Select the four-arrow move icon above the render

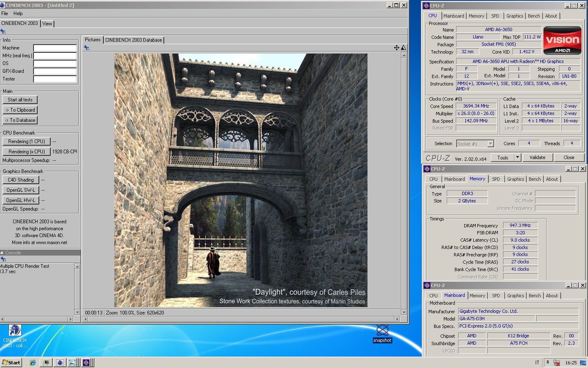tap(396, 48)
